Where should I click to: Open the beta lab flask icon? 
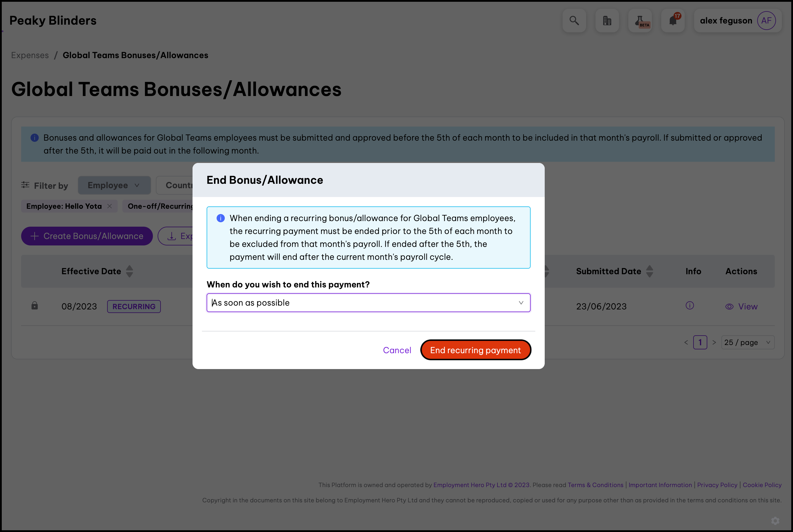tap(640, 21)
